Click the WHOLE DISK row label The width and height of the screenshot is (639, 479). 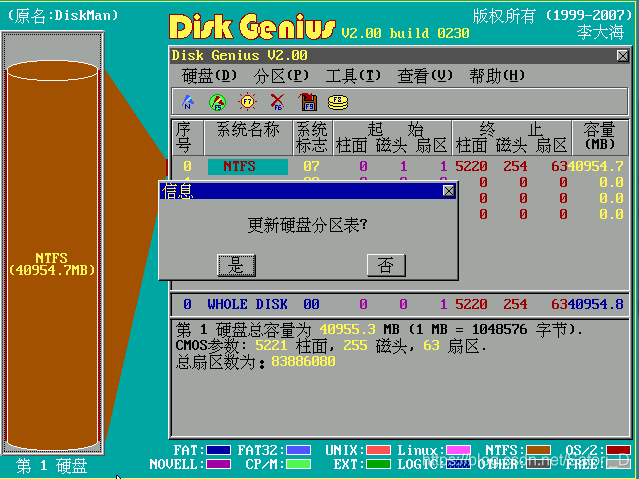[247, 304]
